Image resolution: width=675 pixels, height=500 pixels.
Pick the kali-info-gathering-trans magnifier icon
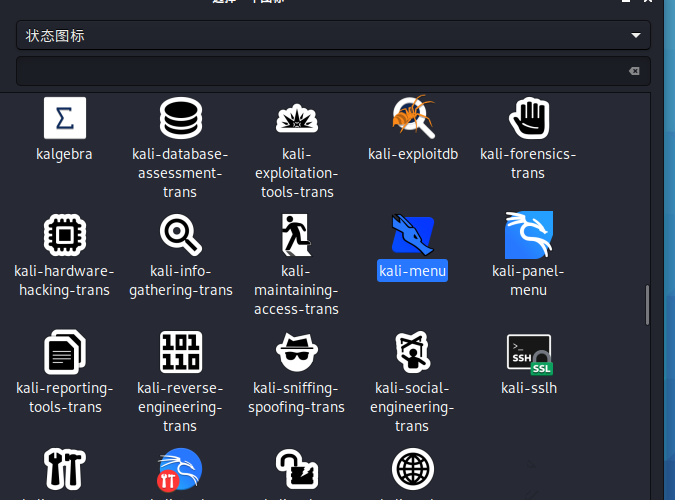[x=180, y=235]
